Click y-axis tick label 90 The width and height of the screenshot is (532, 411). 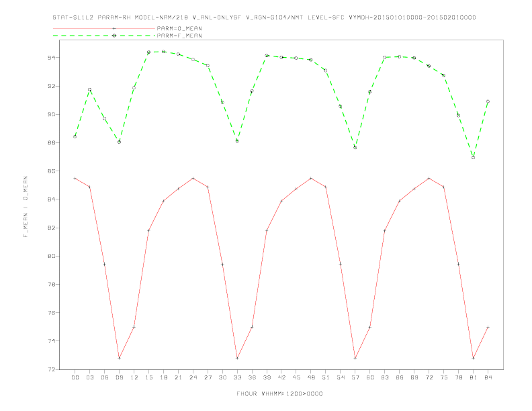52,114
